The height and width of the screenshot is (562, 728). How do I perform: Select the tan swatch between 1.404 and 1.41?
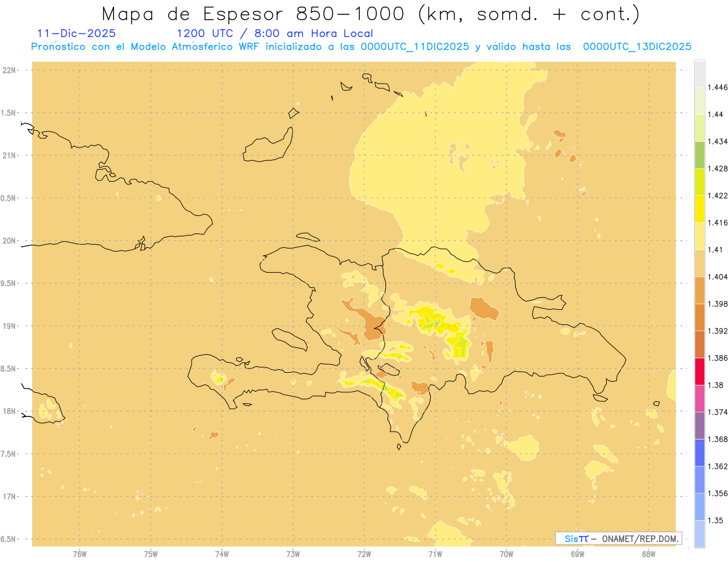pos(699,263)
